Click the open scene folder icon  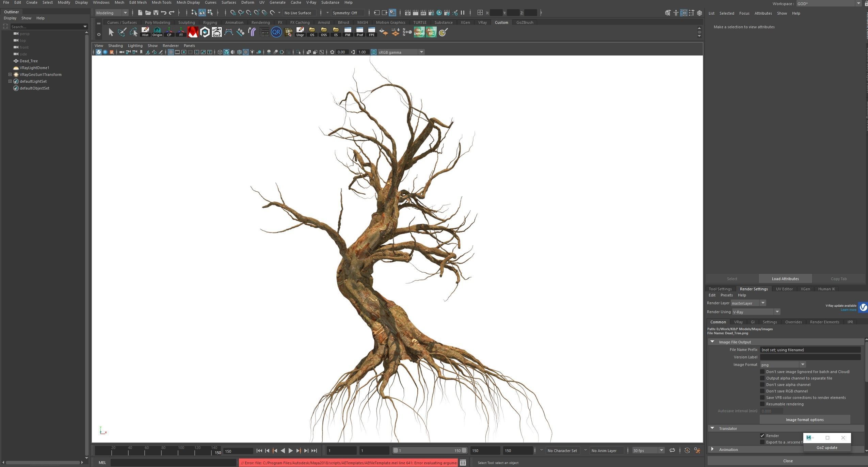click(x=148, y=13)
